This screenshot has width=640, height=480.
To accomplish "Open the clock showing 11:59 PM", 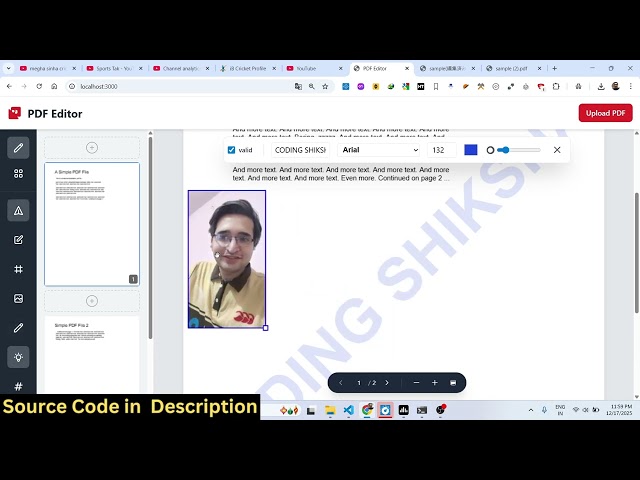I will click(619, 410).
